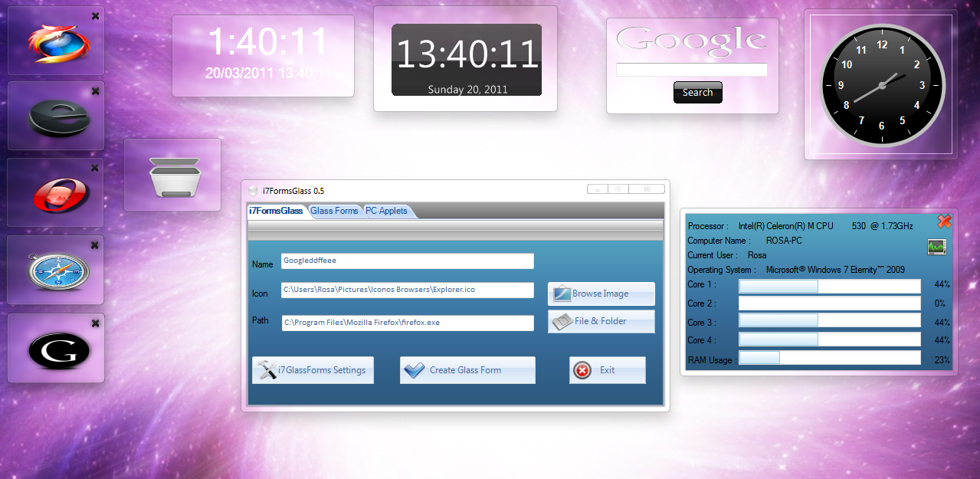Click the Google logo in search applet

691,41
